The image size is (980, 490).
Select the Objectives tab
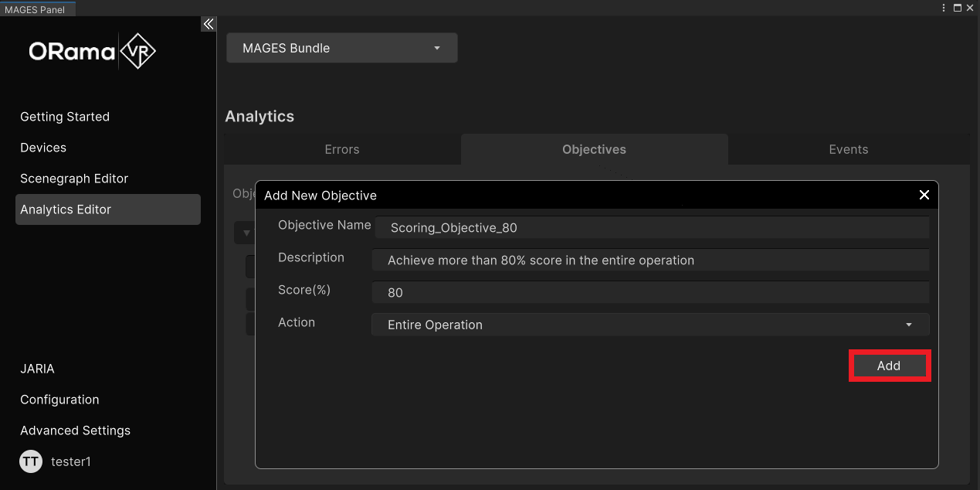tap(594, 149)
